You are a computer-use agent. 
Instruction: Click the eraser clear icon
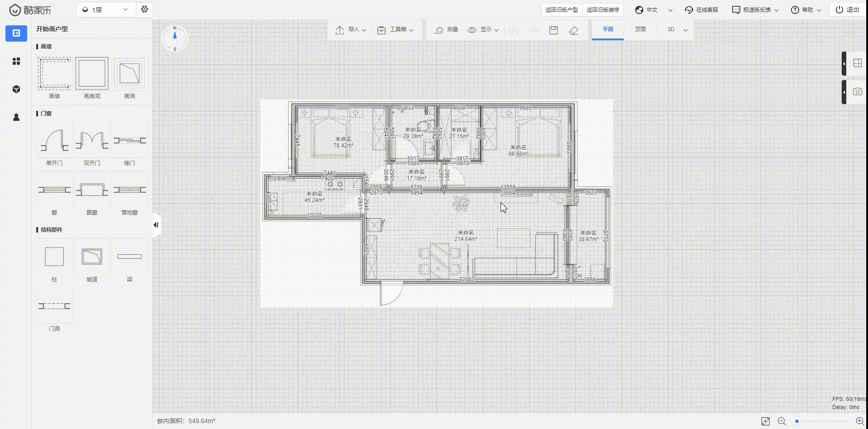(x=574, y=30)
